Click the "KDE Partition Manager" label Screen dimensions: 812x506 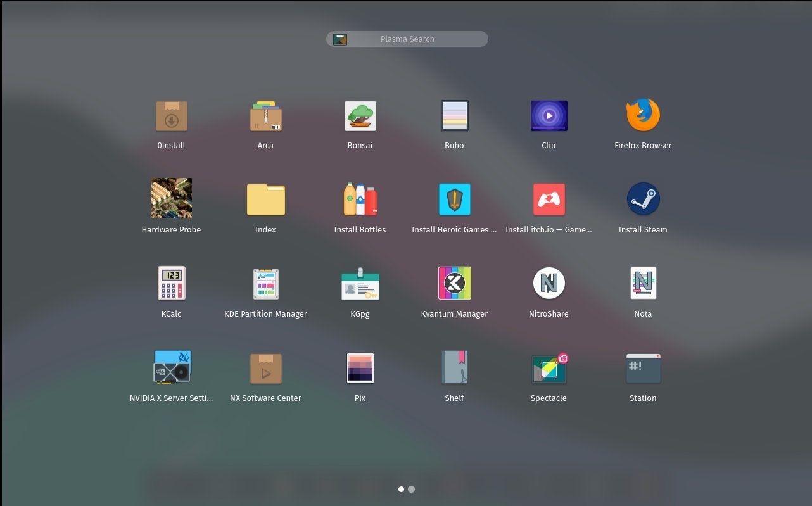265,313
